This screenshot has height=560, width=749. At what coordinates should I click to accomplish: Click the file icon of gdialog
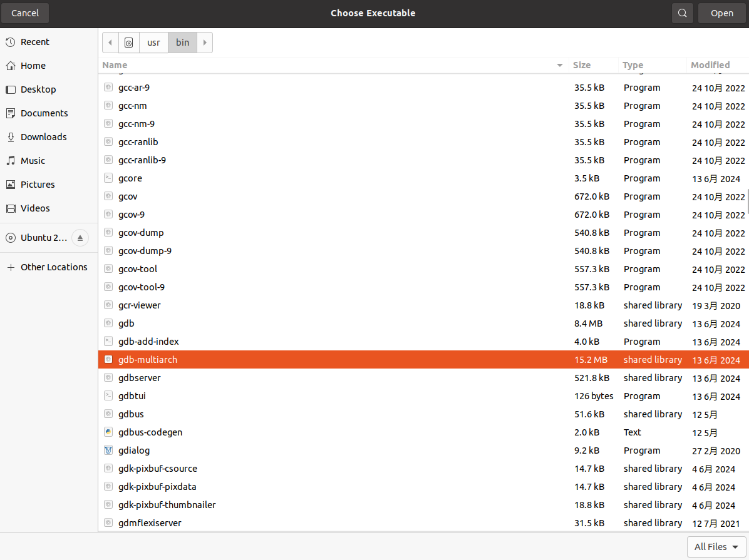(108, 451)
